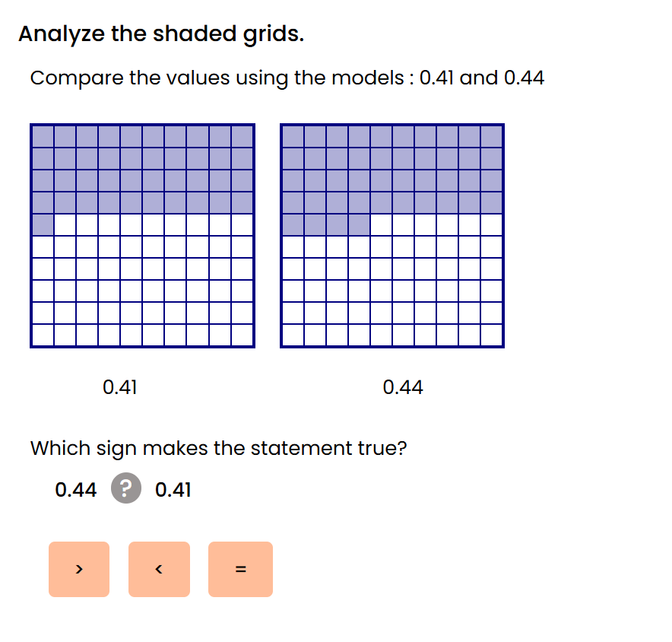The image size is (672, 642).
Task: Select the left shaded grid model
Action: (x=142, y=236)
